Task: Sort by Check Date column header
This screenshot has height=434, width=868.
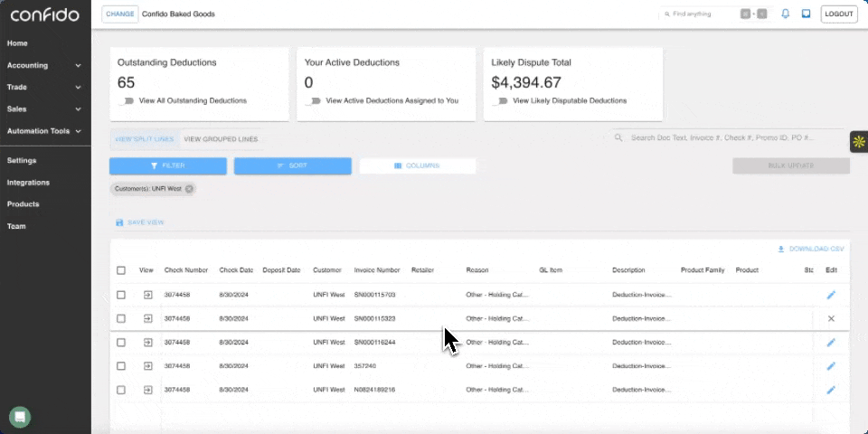Action: (x=236, y=270)
